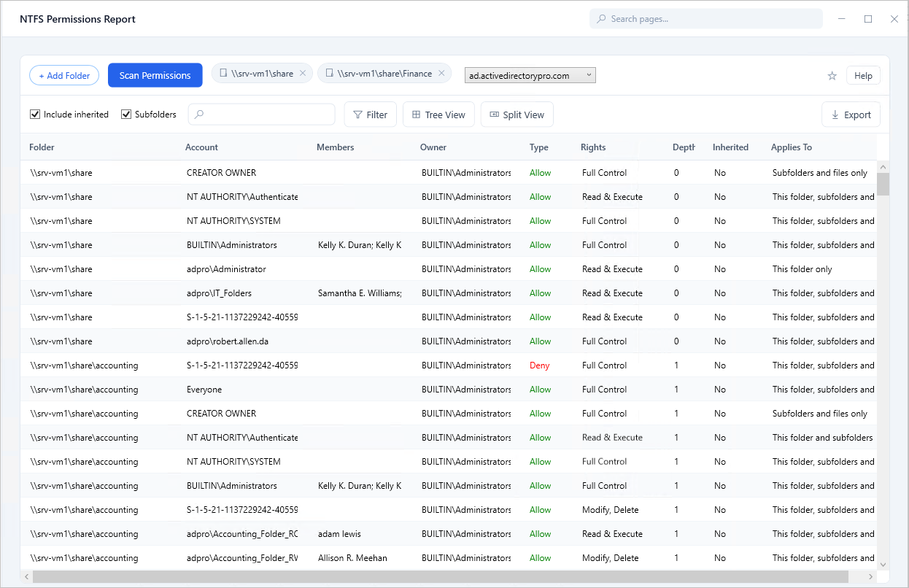Select the Everyone account row

pyautogui.click(x=449, y=390)
